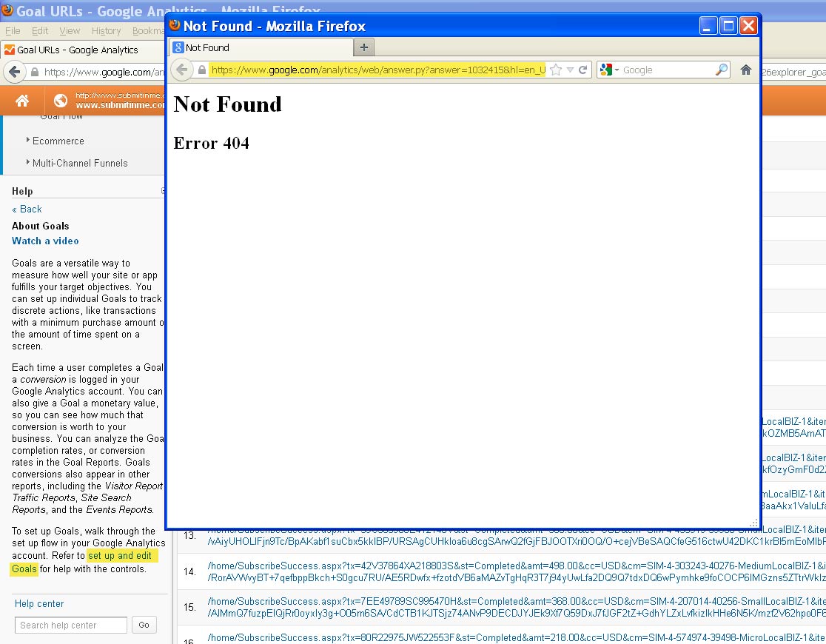The image size is (826, 644).
Task: Click the « Back help link
Action: (27, 209)
